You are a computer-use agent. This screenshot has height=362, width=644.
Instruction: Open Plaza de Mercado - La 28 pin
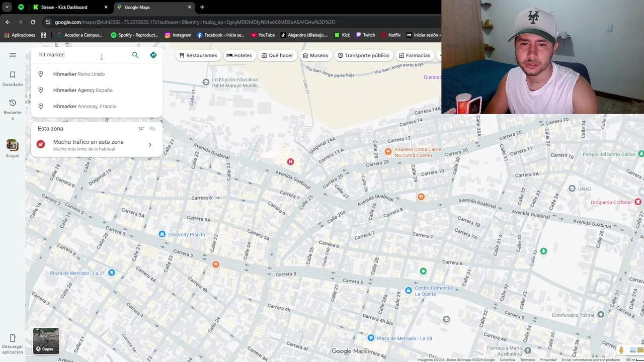[x=371, y=338]
